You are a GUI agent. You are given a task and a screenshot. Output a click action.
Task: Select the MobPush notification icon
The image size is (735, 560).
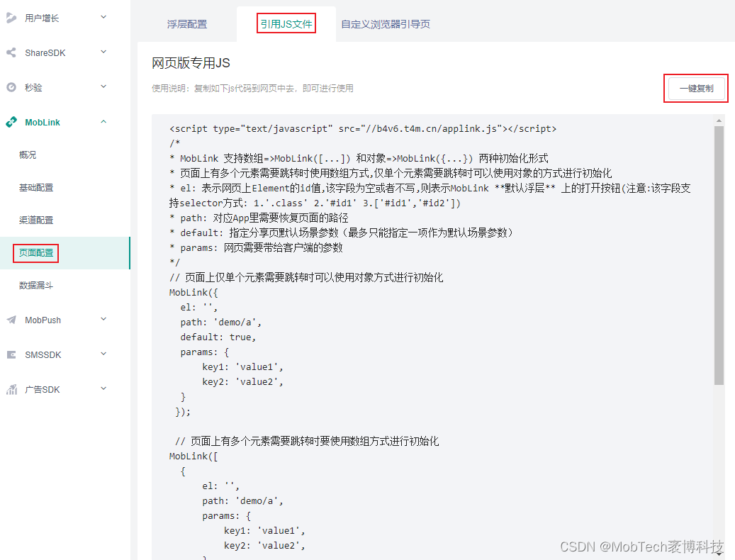(11, 320)
